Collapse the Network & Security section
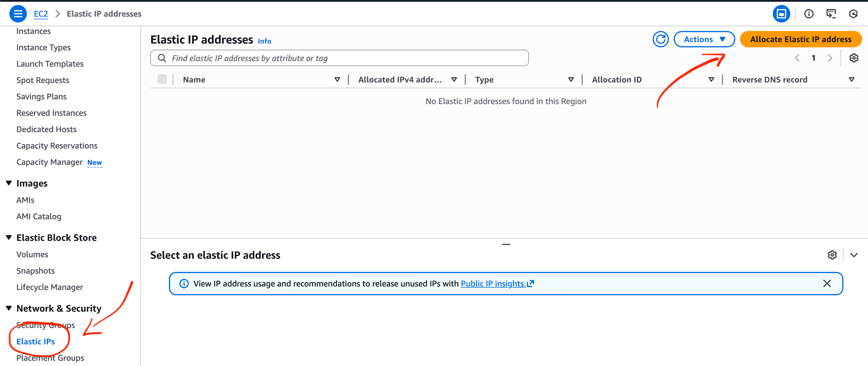The image size is (868, 366). (x=9, y=308)
